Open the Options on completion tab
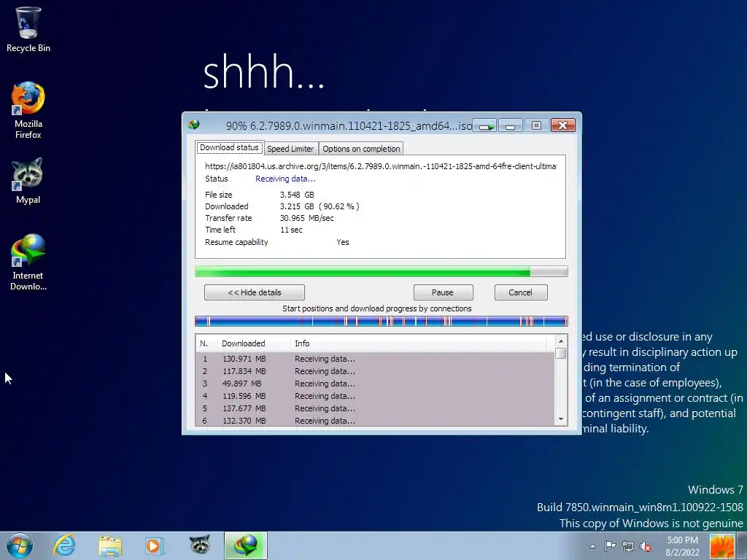 click(361, 149)
